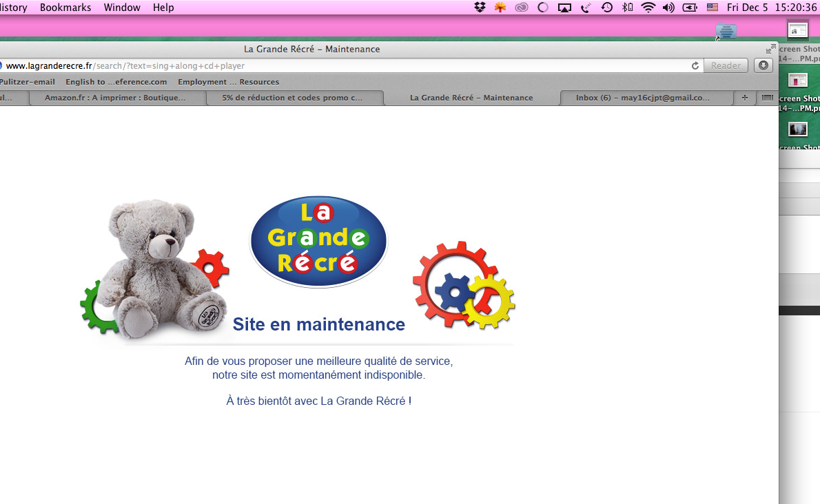Open the Bluetooth status menu
Image resolution: width=820 pixels, height=504 pixels.
click(627, 8)
